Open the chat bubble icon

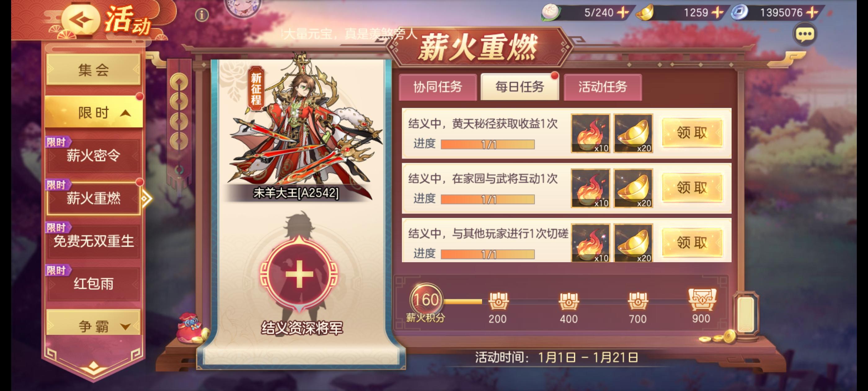coord(805,34)
